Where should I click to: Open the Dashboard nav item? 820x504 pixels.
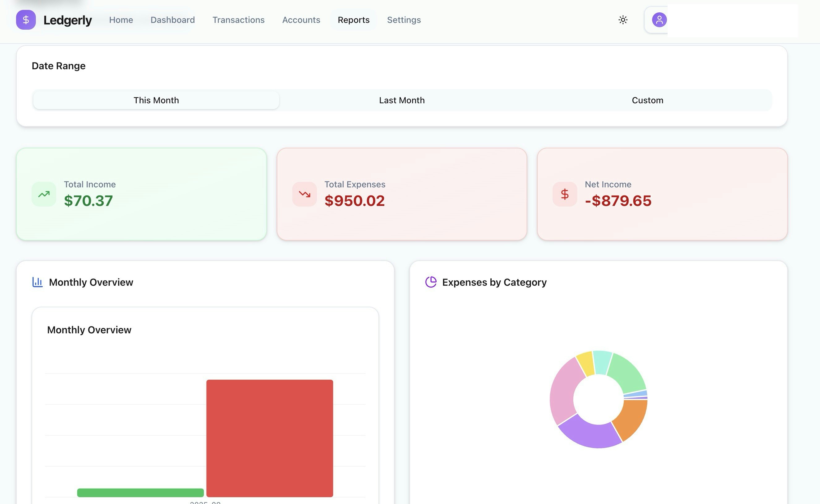tap(173, 20)
